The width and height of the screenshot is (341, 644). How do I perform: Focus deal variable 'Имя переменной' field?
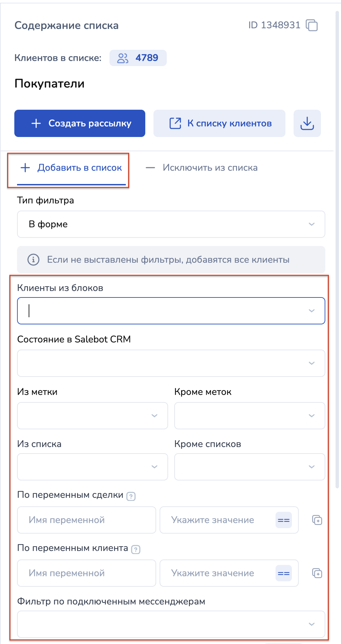[x=87, y=520]
